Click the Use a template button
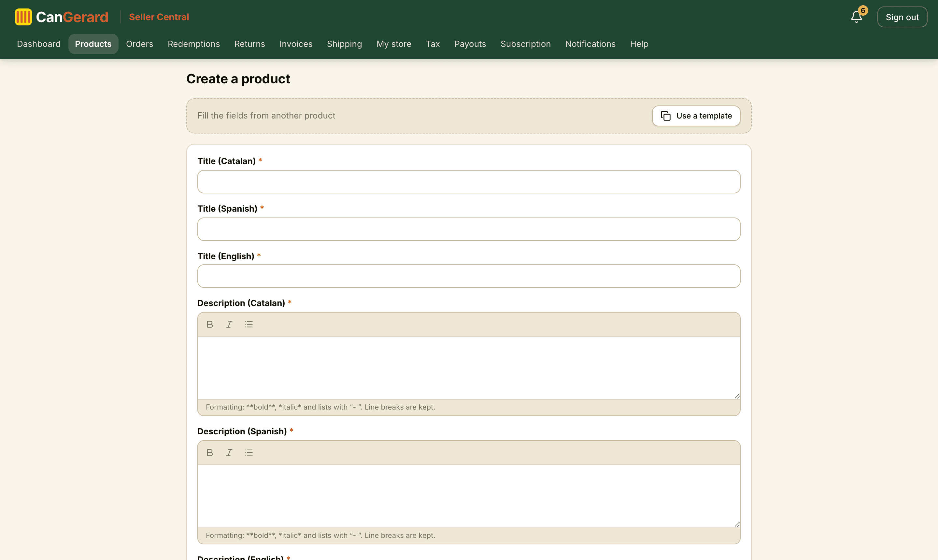 coord(696,116)
